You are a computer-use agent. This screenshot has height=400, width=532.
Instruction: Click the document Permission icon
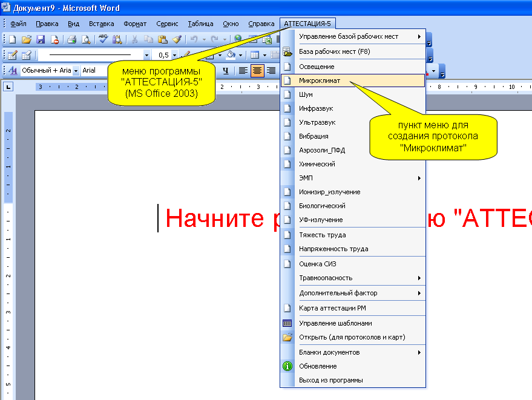pyautogui.click(x=54, y=39)
